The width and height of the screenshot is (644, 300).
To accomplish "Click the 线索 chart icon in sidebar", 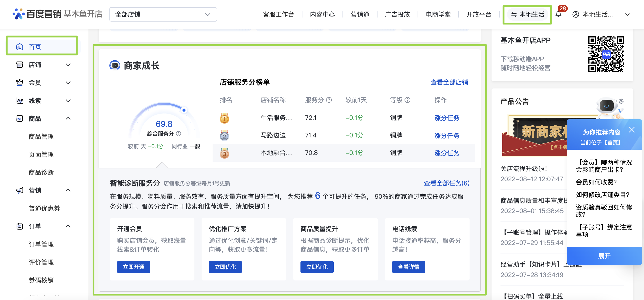I will tap(20, 101).
